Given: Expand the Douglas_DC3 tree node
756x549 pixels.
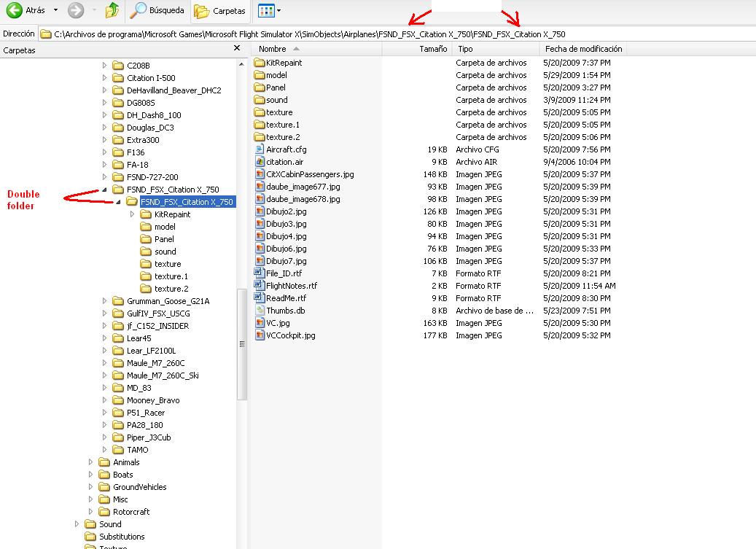Looking at the screenshot, I should (x=105, y=128).
